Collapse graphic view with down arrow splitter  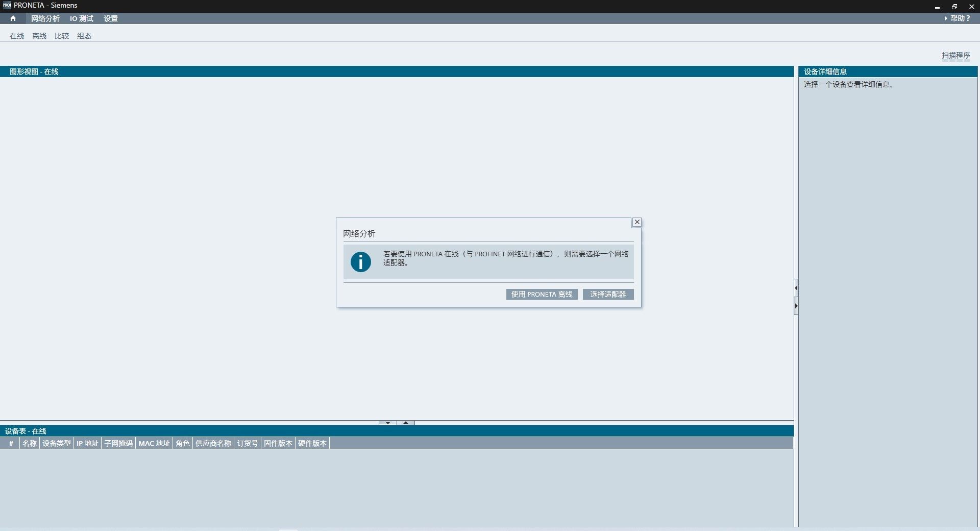[x=388, y=423]
